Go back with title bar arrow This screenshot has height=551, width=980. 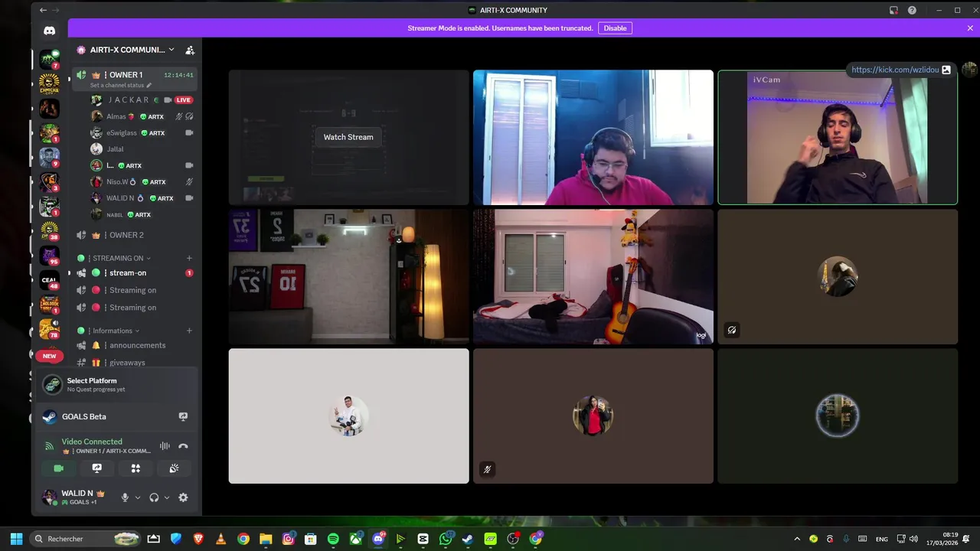coord(43,10)
